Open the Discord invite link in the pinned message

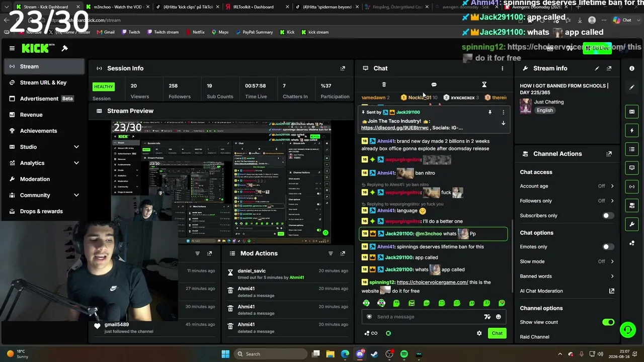click(394, 128)
